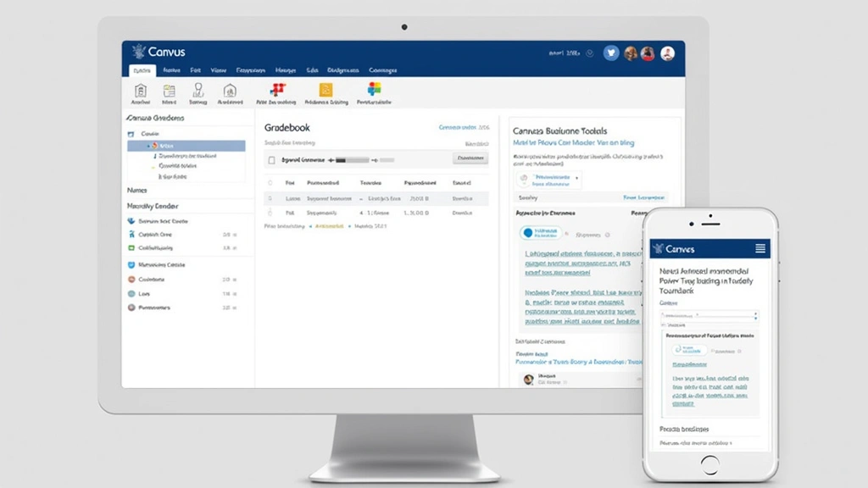Toggle the circle on the second assignment row
This screenshot has width=868, height=488.
coord(270,214)
